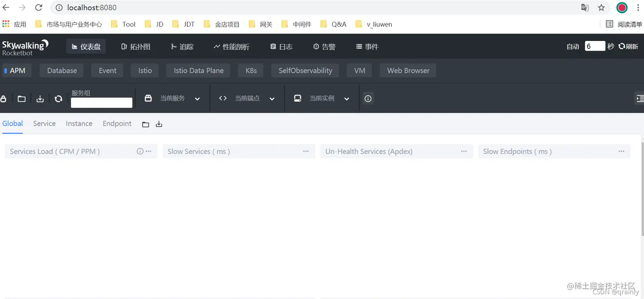
Task: Open more options of Slow Endpoints panel
Action: click(621, 151)
